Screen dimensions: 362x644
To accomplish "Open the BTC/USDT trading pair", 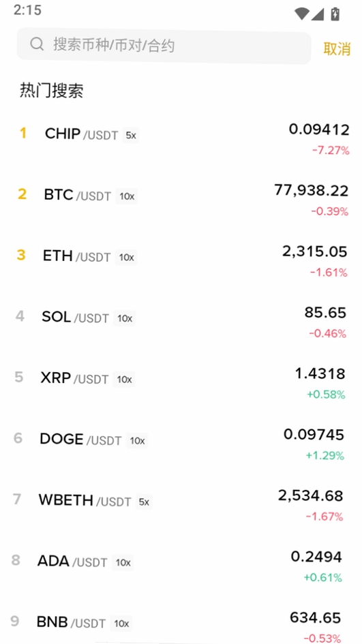I will click(181, 201).
